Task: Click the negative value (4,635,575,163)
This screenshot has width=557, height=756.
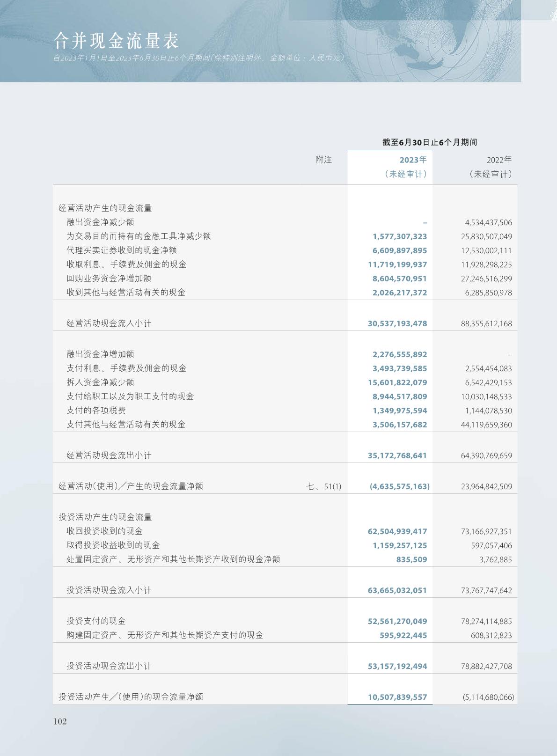Action: [x=399, y=486]
